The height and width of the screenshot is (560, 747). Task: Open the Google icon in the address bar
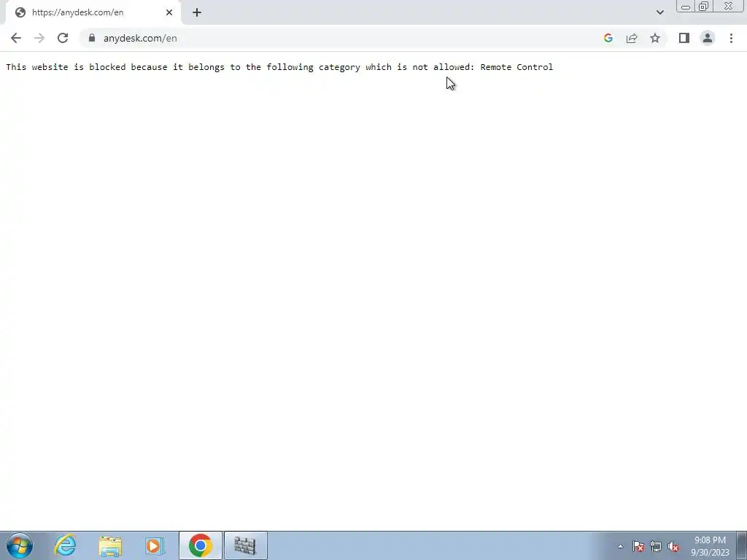click(608, 38)
